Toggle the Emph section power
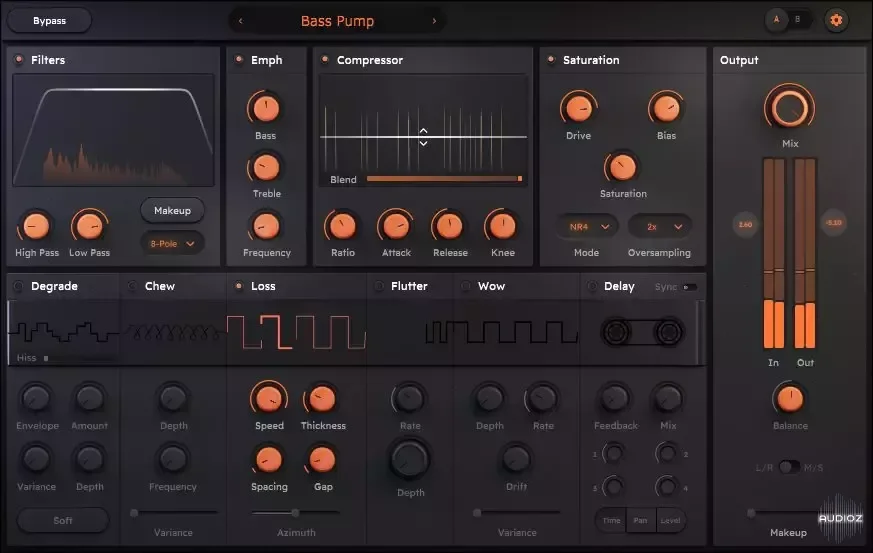Screen dimensions: 873x553 point(239,59)
